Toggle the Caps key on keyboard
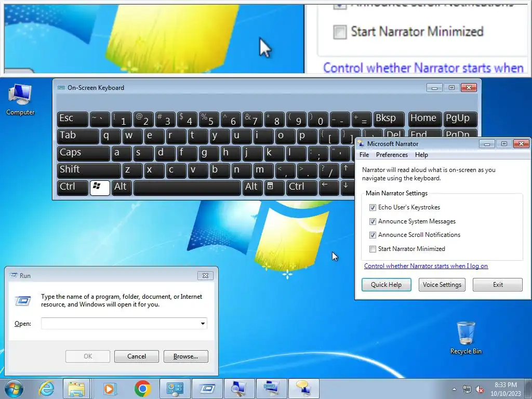532x399 pixels. click(84, 153)
